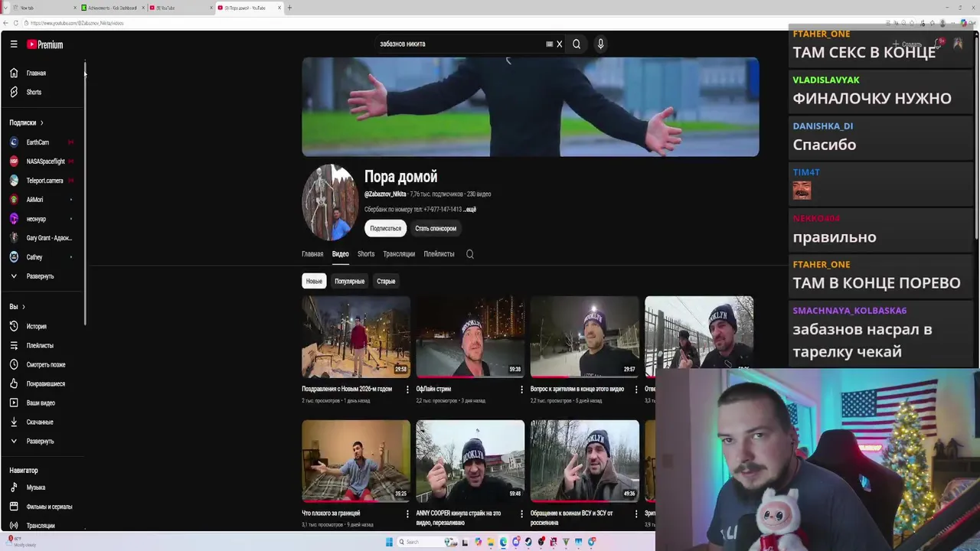Select Популярные sort chip
Viewport: 980px width, 551px height.
tap(349, 282)
